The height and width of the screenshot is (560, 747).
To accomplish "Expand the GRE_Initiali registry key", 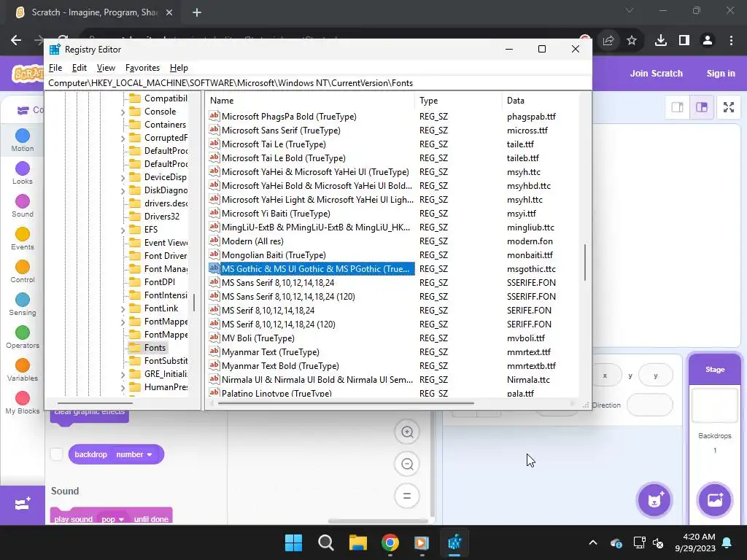I will point(123,375).
